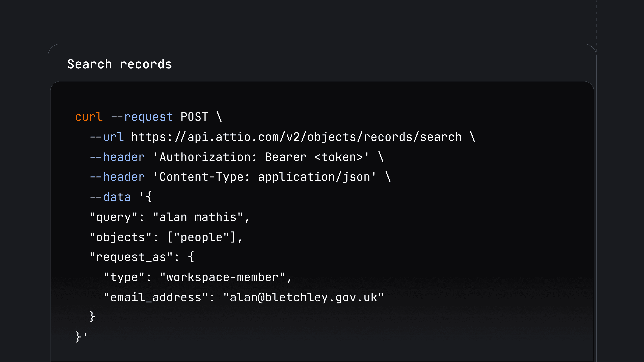Click the 'POST' method text

click(x=194, y=117)
